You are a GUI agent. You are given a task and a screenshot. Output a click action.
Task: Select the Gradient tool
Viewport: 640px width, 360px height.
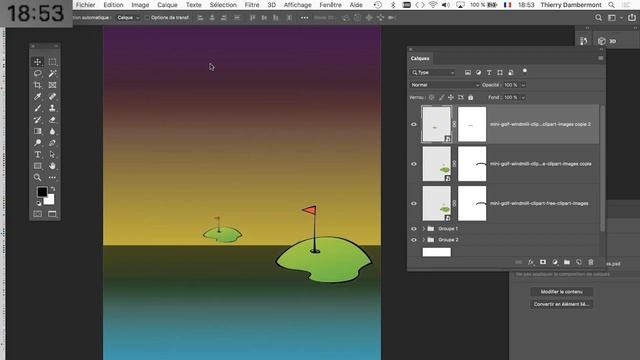[x=38, y=131]
